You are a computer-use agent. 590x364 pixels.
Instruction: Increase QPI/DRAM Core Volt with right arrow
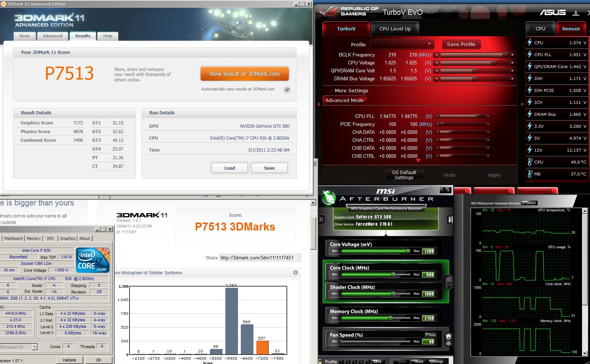pyautogui.click(x=513, y=71)
